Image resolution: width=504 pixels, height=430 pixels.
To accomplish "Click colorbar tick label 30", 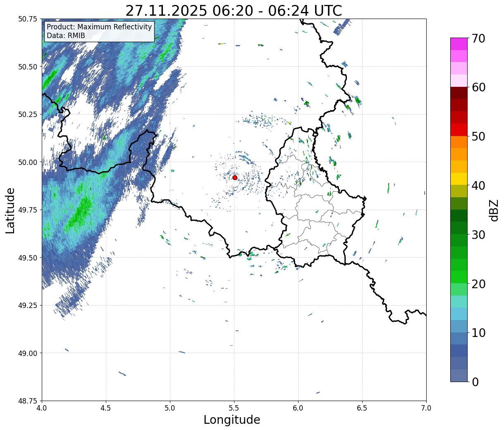I will tap(478, 234).
